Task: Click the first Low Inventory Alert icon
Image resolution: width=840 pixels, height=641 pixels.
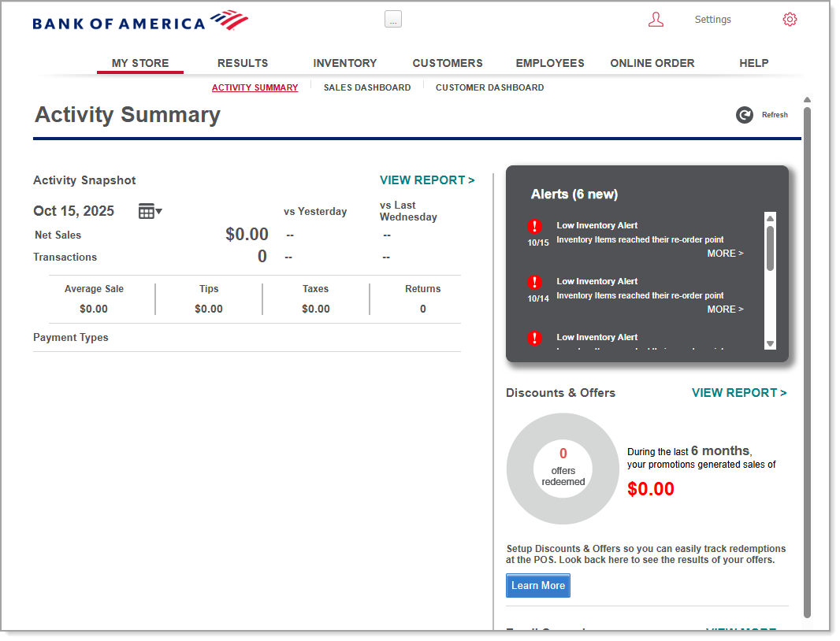Action: 535,227
